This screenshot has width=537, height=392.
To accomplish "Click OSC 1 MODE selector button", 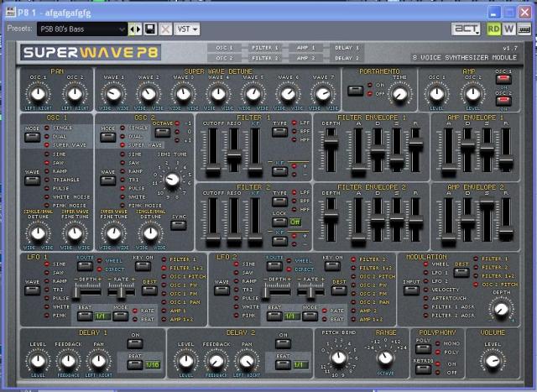I will pyautogui.click(x=32, y=138).
